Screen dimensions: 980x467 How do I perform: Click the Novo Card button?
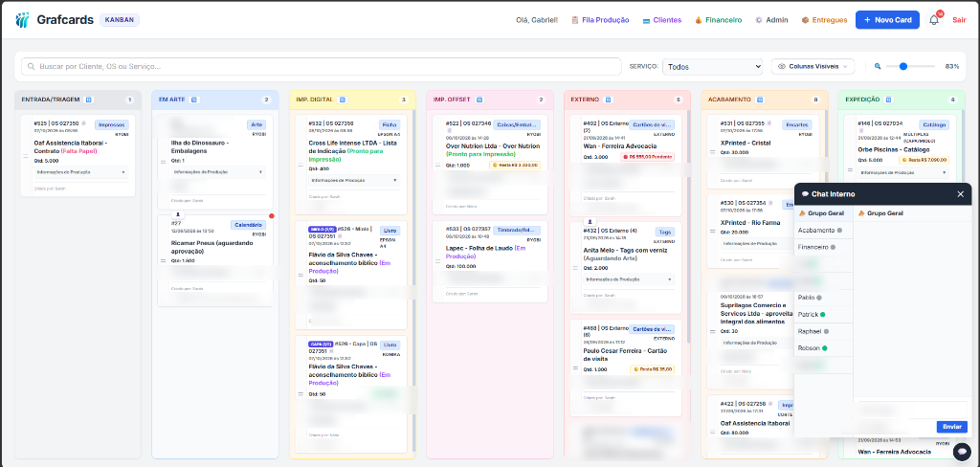point(887,20)
